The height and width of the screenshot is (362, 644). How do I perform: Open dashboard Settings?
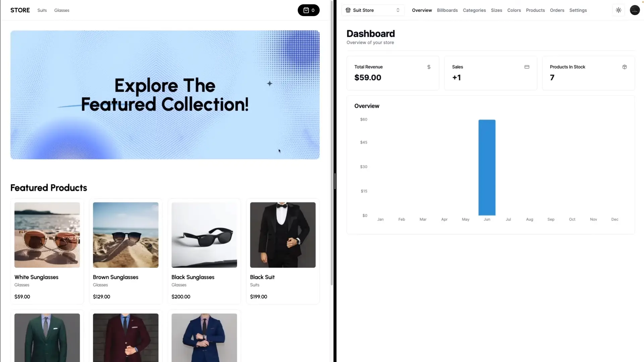(578, 10)
